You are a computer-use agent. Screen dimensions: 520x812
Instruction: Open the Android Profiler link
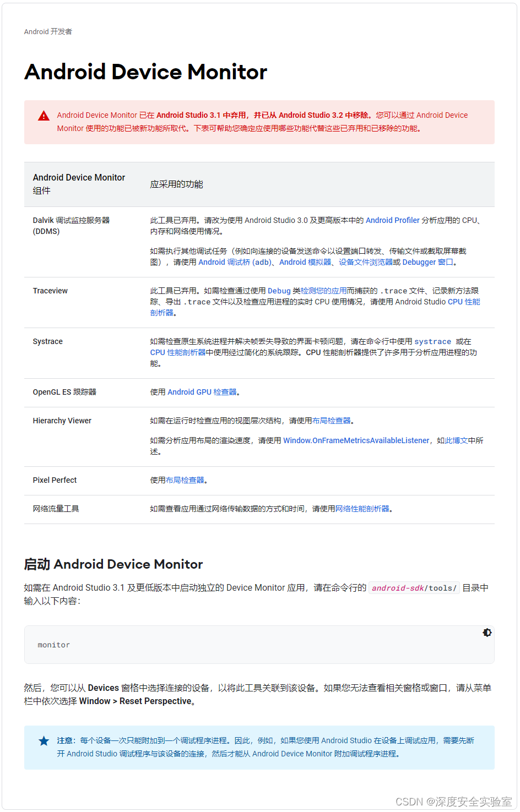(393, 220)
